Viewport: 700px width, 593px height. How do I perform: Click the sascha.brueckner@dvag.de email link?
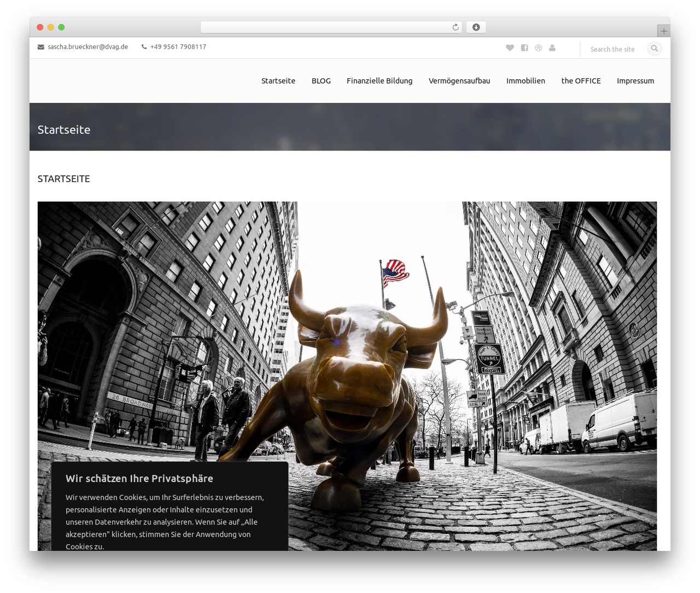pyautogui.click(x=88, y=47)
